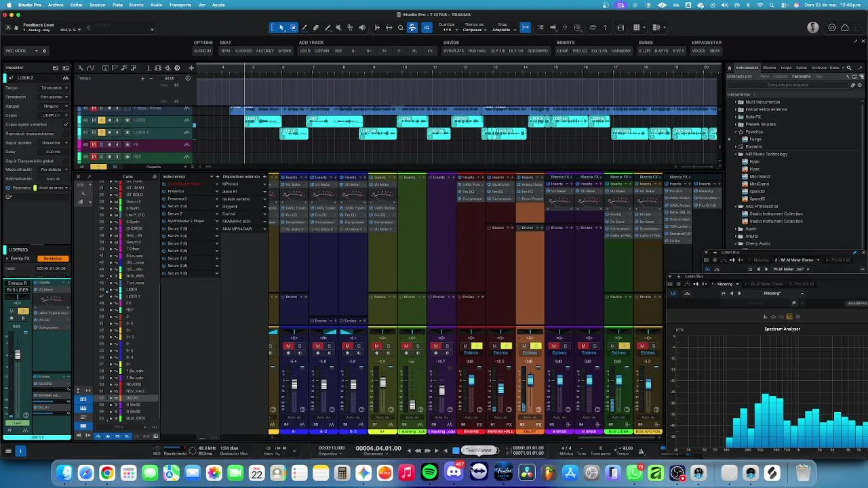Open the 'Tiempo base' Compases dropdown
Viewport: 868px width, 488px height.
475,30
